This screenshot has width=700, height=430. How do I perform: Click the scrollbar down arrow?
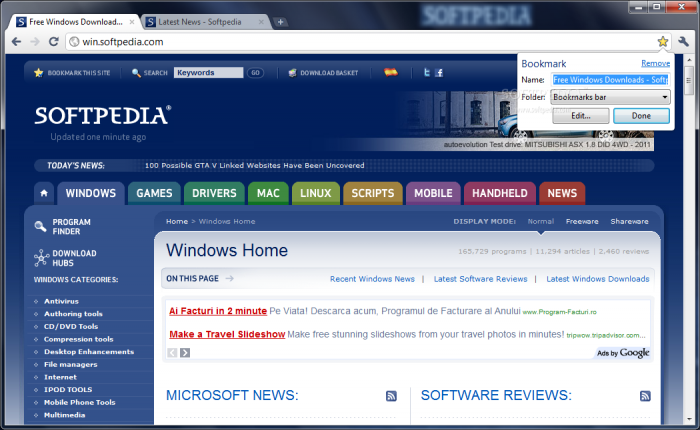pos(689,419)
